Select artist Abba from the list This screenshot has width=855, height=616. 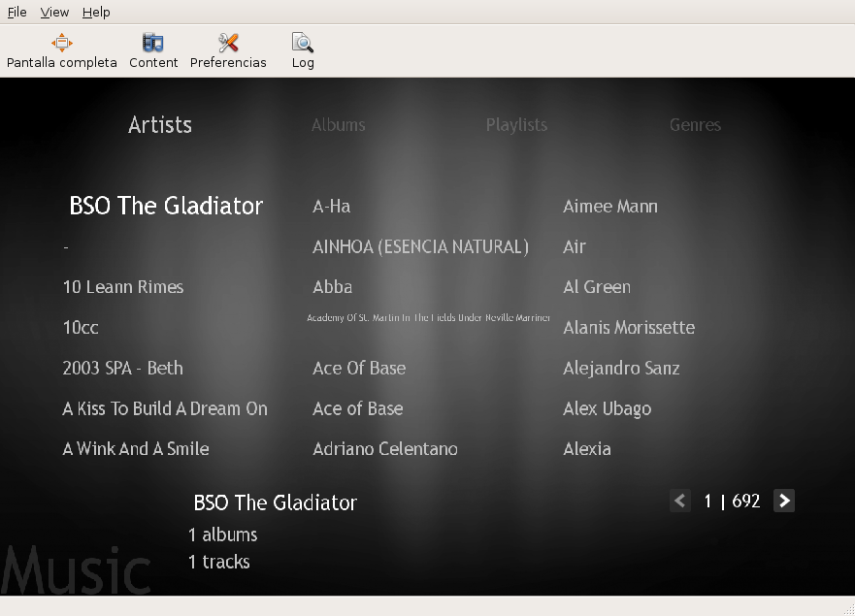point(332,287)
